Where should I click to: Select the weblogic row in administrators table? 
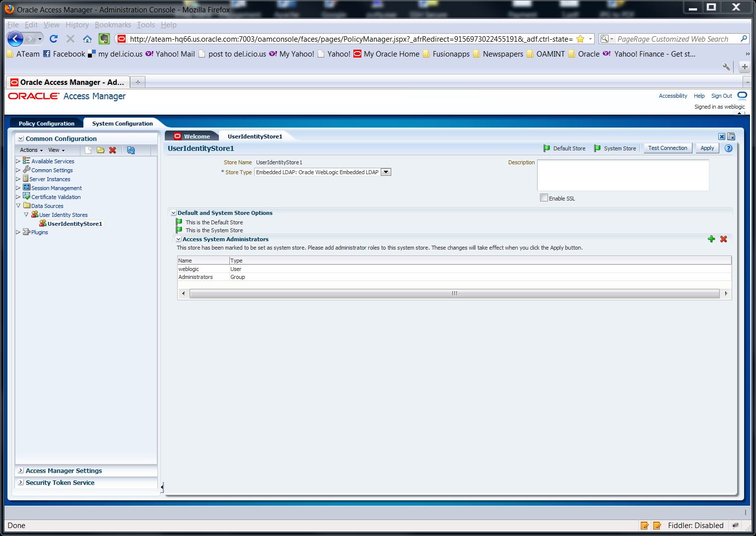[x=454, y=269]
